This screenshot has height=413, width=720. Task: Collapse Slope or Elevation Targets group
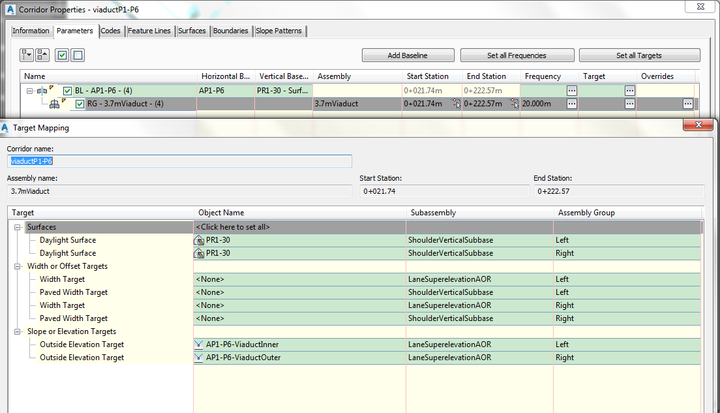coord(17,331)
